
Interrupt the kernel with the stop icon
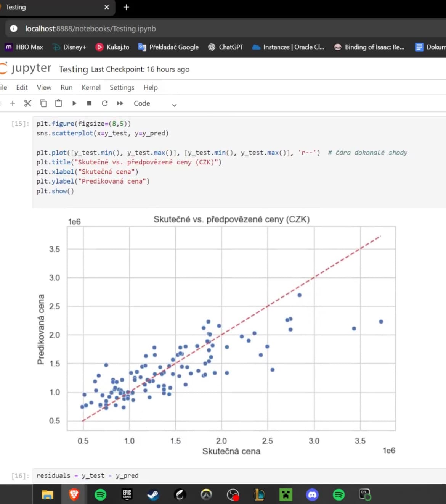[x=89, y=103]
